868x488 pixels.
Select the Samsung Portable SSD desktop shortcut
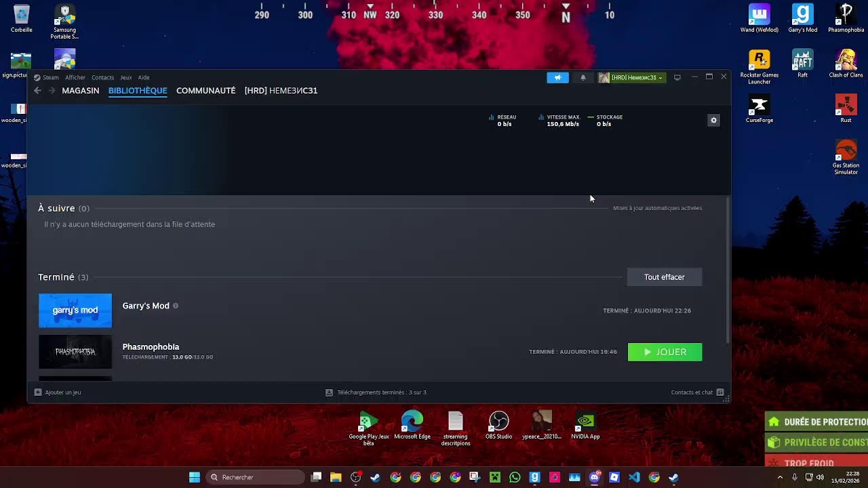[x=64, y=22]
